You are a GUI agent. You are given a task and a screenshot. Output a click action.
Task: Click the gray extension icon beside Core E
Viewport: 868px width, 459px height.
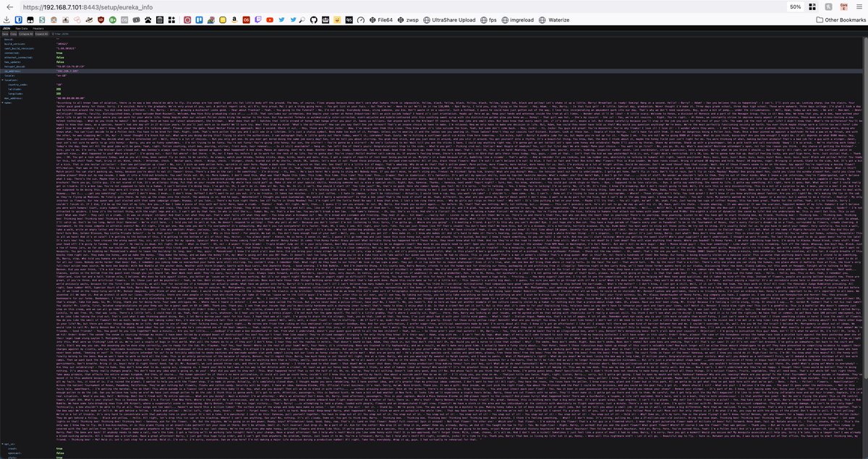[x=828, y=7]
